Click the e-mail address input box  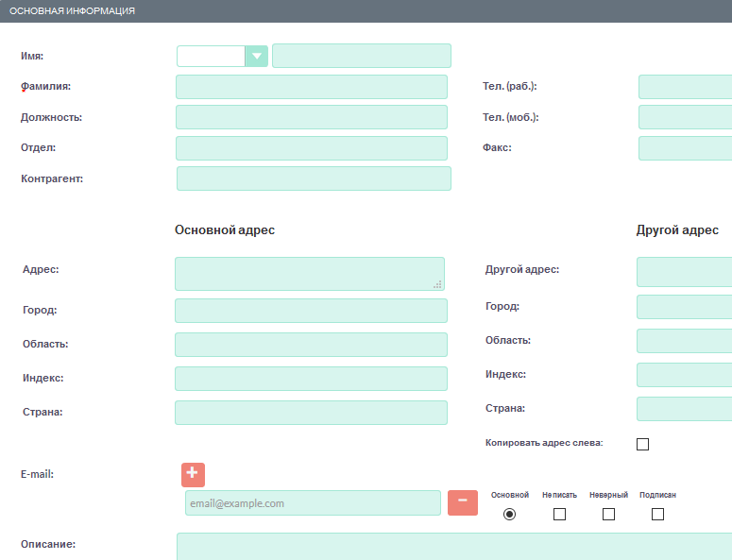[312, 503]
